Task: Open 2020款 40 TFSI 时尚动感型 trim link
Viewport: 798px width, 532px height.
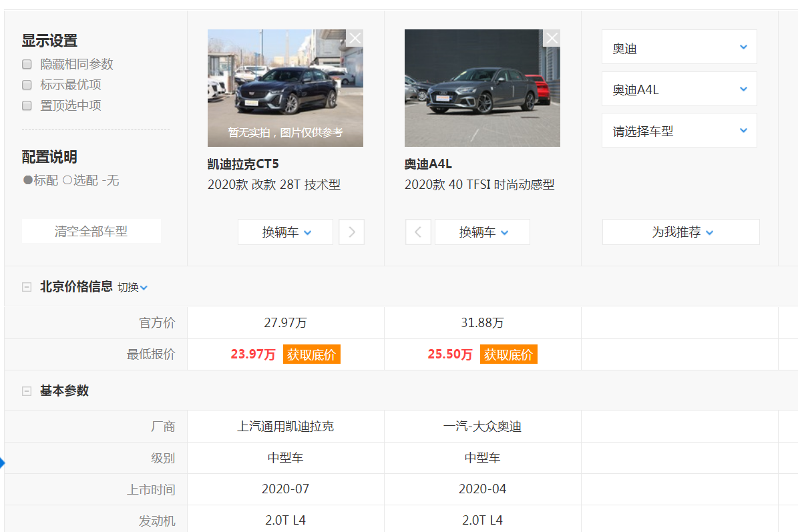Action: pos(479,184)
